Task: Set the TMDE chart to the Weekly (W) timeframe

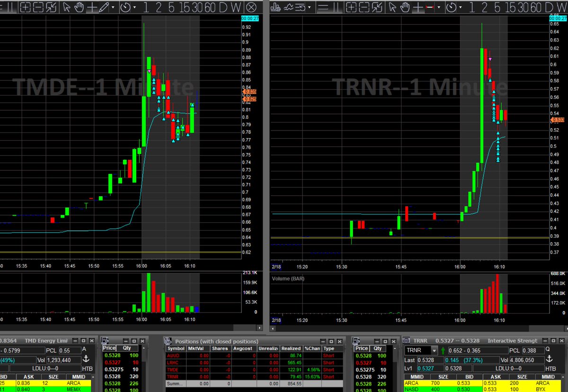Action: click(x=236, y=8)
